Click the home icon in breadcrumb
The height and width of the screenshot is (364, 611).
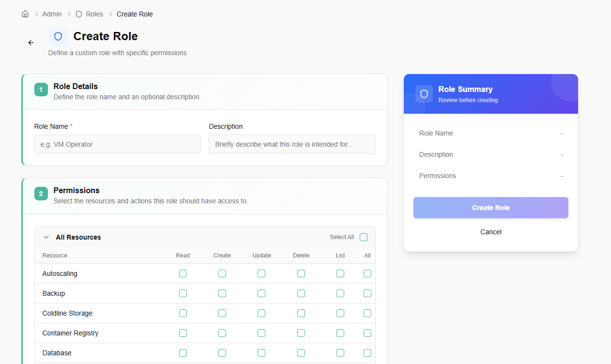[x=25, y=14]
